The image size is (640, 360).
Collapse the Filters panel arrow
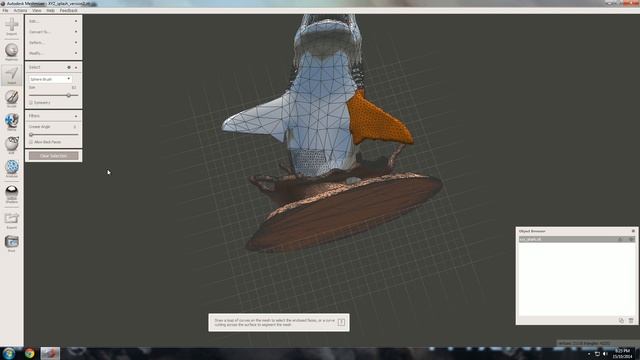[x=76, y=116]
